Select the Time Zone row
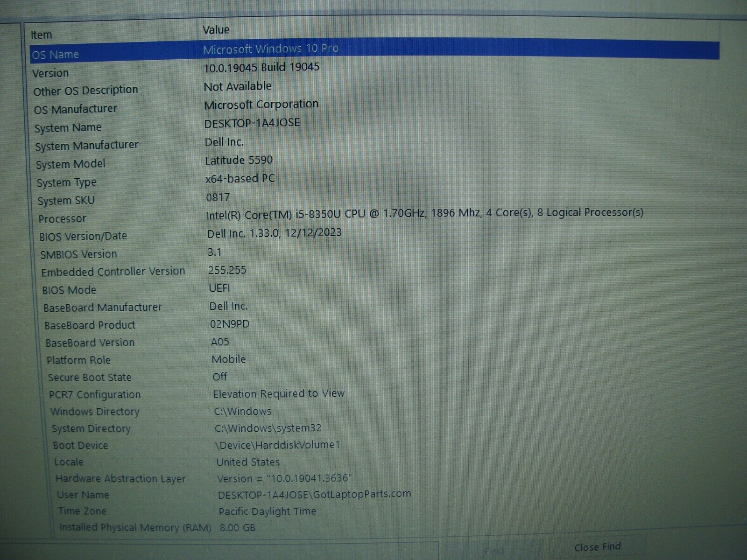 tap(82, 511)
